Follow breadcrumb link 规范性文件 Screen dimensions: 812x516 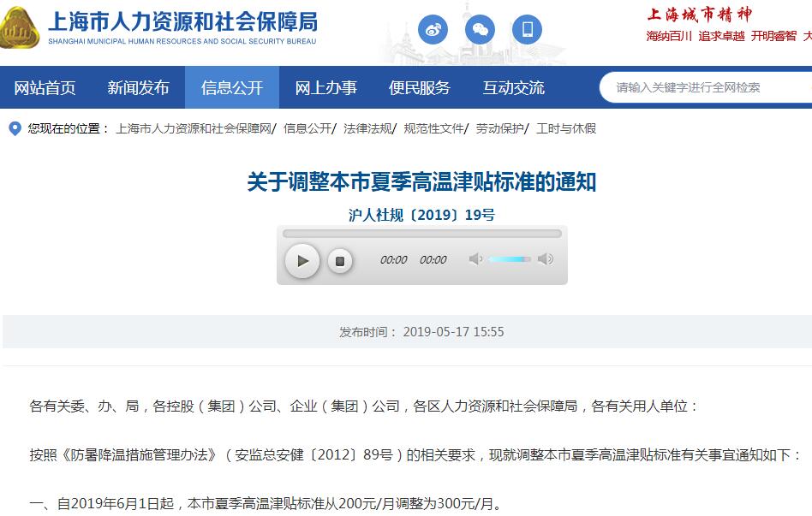click(433, 128)
